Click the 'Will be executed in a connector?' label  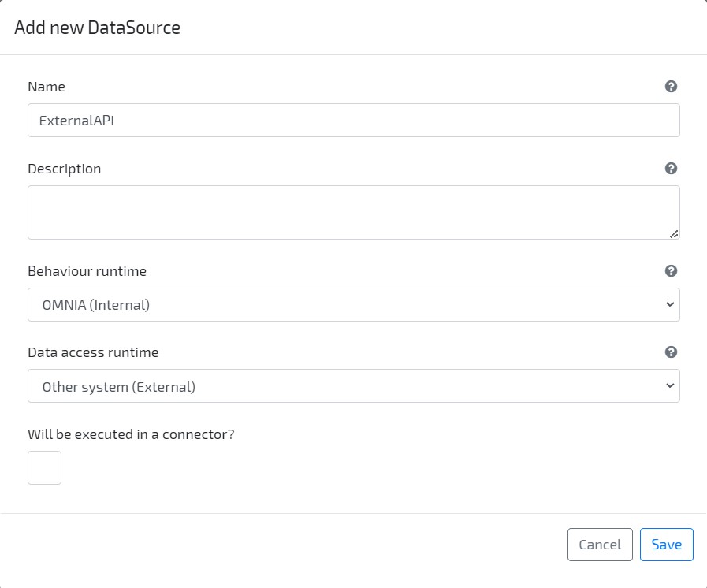coord(131,434)
